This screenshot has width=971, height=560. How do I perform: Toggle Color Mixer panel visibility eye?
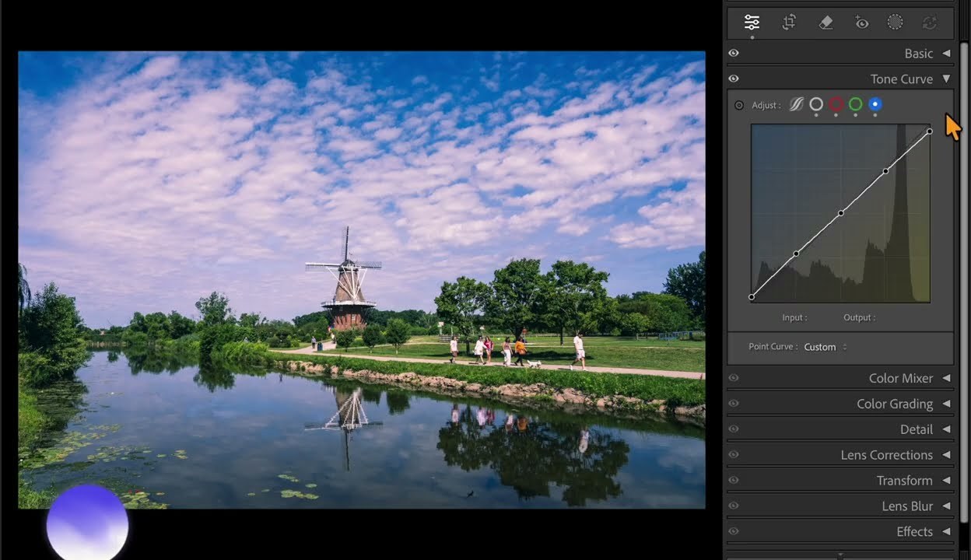pyautogui.click(x=734, y=378)
